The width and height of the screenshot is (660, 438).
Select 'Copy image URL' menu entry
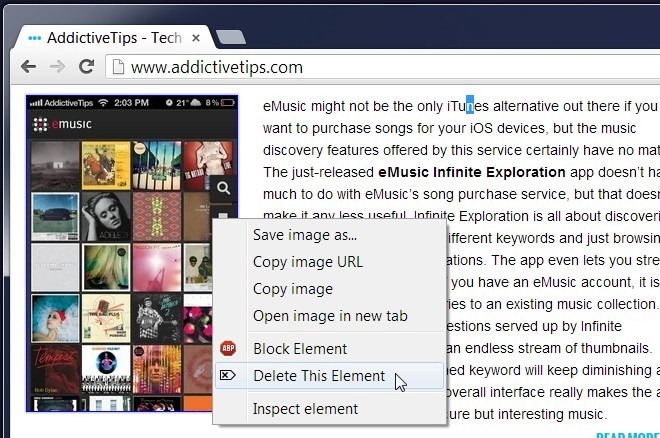(x=330, y=262)
